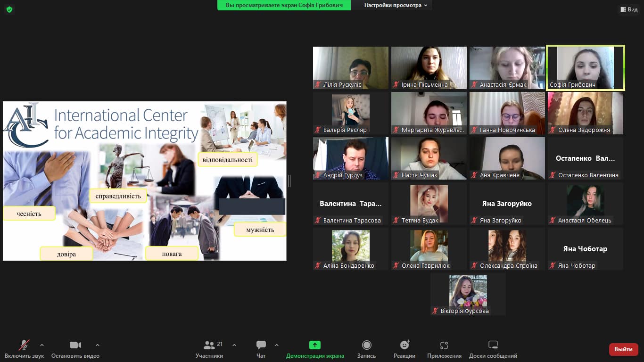
Task: Click the divider handle beside shared screen
Action: 289,181
